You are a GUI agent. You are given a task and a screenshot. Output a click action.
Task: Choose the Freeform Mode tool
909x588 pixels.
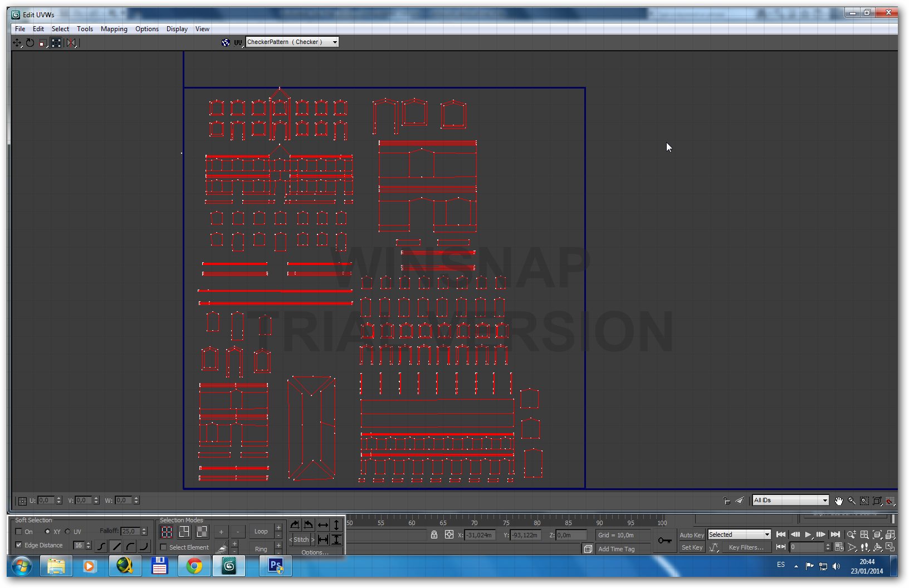(56, 43)
